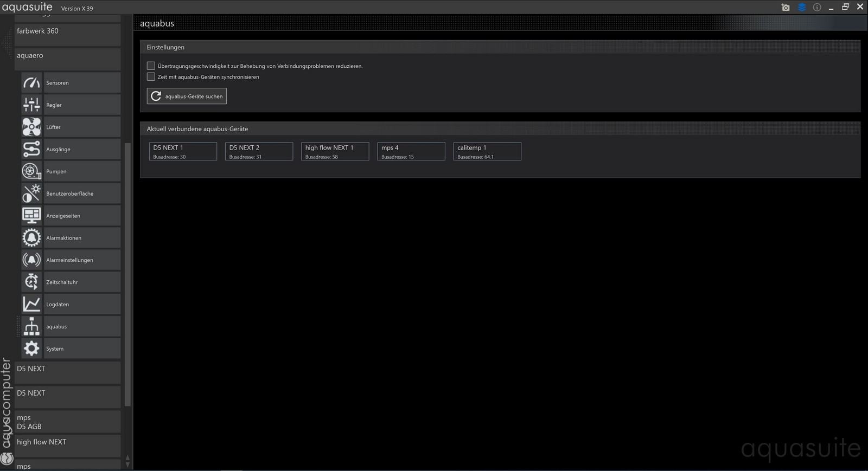Click the scroll down arrow at sidebar bottom
This screenshot has width=868, height=471.
point(127,464)
